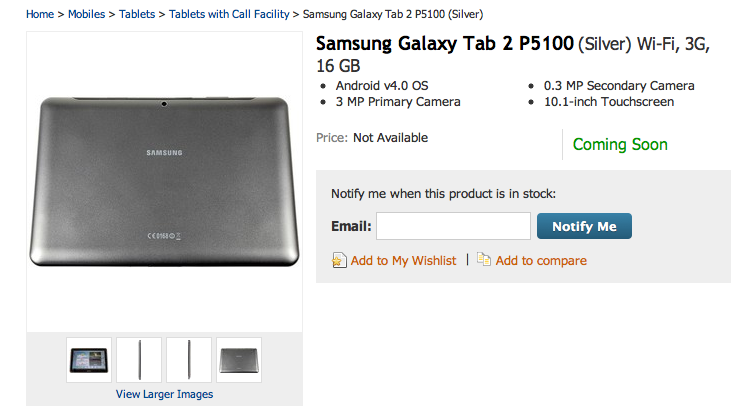Select the front view tablet thumbnail

coord(89,360)
